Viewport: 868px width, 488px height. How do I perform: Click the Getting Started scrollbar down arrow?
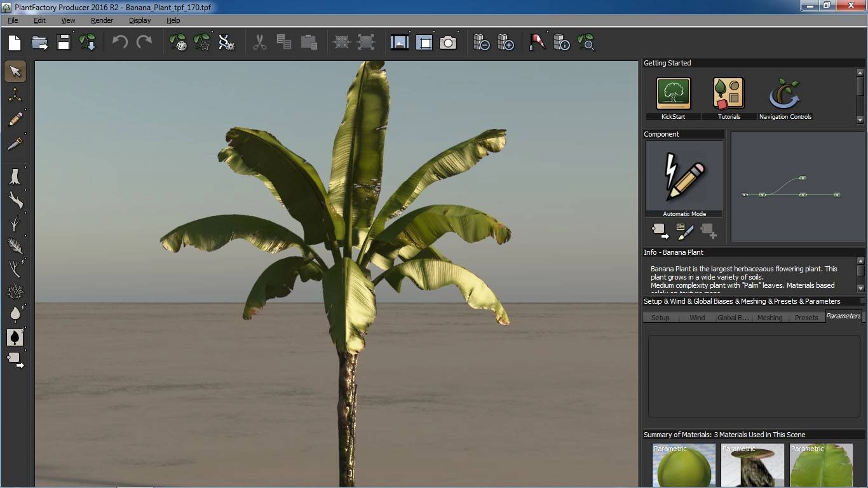pos(860,119)
